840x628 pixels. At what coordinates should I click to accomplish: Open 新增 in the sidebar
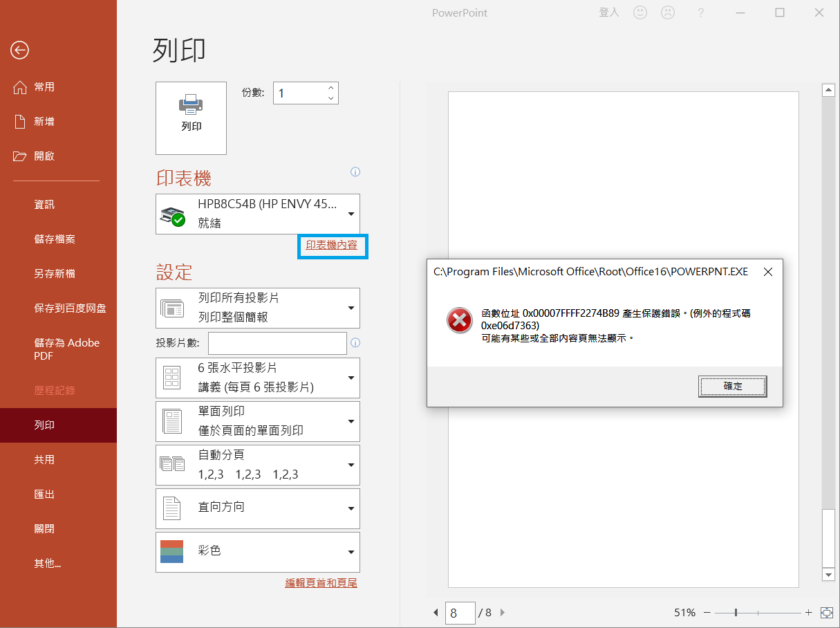pyautogui.click(x=58, y=121)
